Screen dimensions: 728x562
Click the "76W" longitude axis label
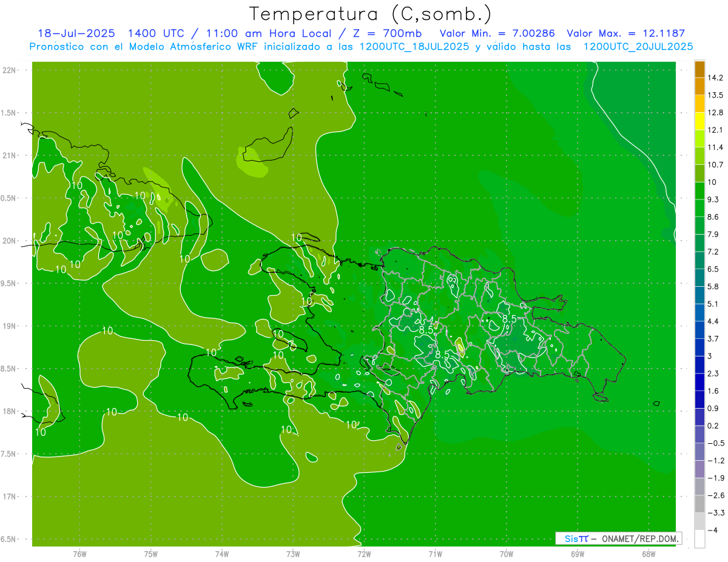[79, 554]
